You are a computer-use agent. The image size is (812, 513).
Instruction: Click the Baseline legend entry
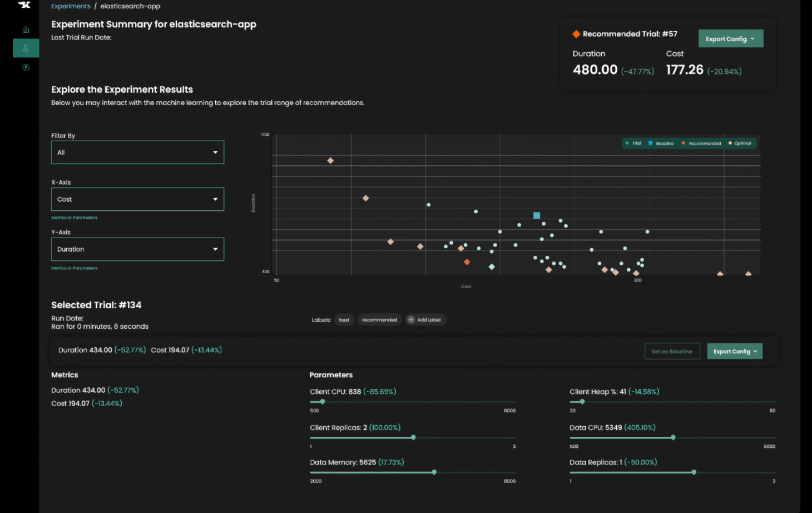coord(661,143)
